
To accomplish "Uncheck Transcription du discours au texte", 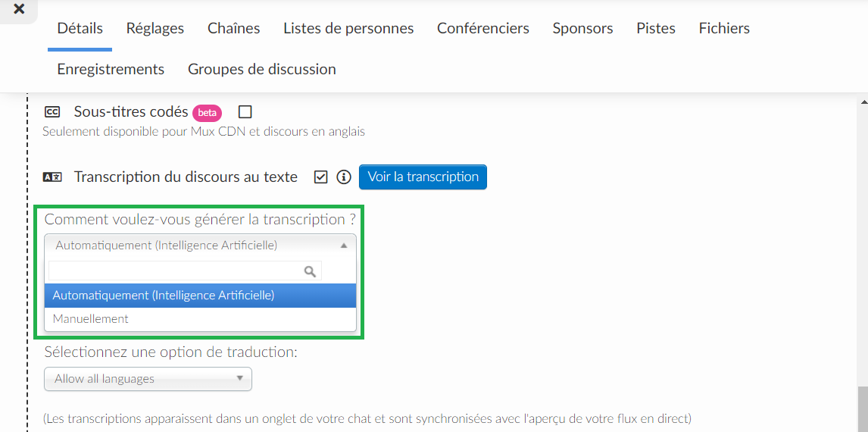I will point(320,177).
